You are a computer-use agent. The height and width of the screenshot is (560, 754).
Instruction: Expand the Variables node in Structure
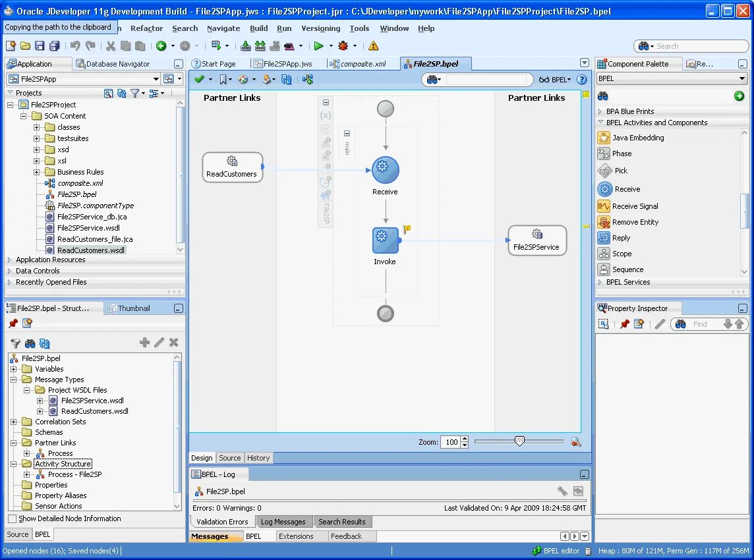click(14, 369)
